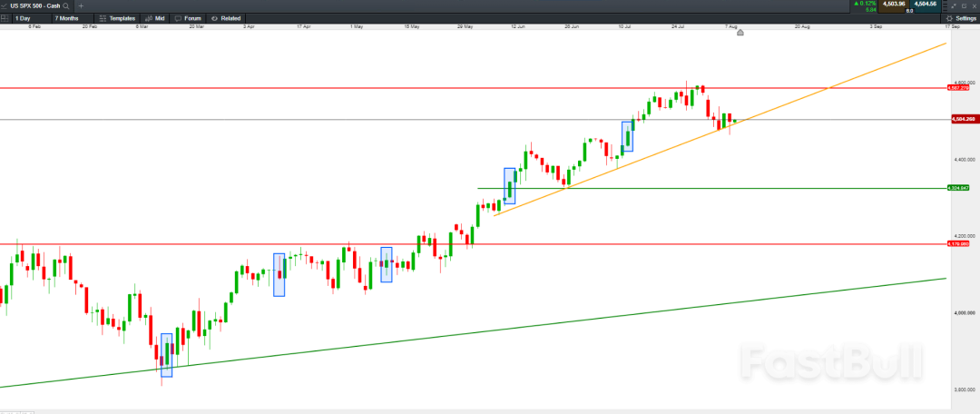Open the Settings gear

coord(960,18)
